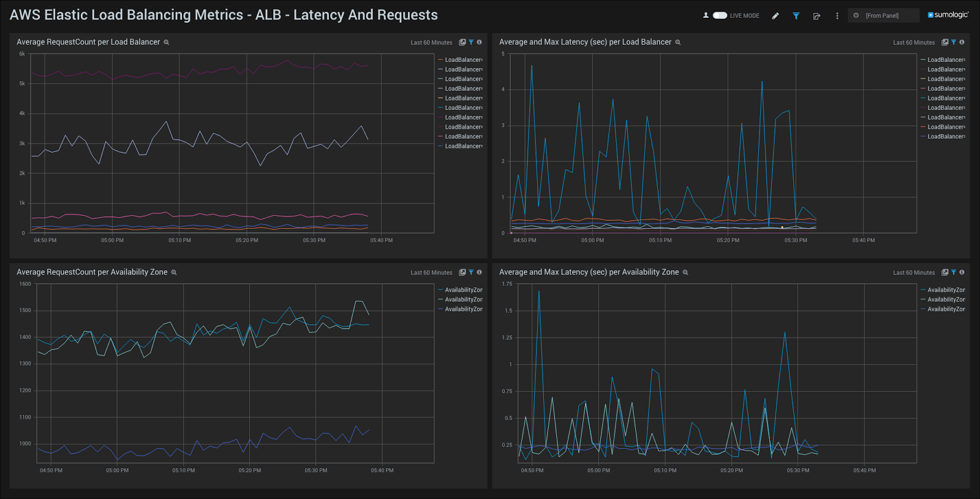Open Average RequestCount per Load Balancer in search
The image size is (980, 499).
click(x=462, y=42)
